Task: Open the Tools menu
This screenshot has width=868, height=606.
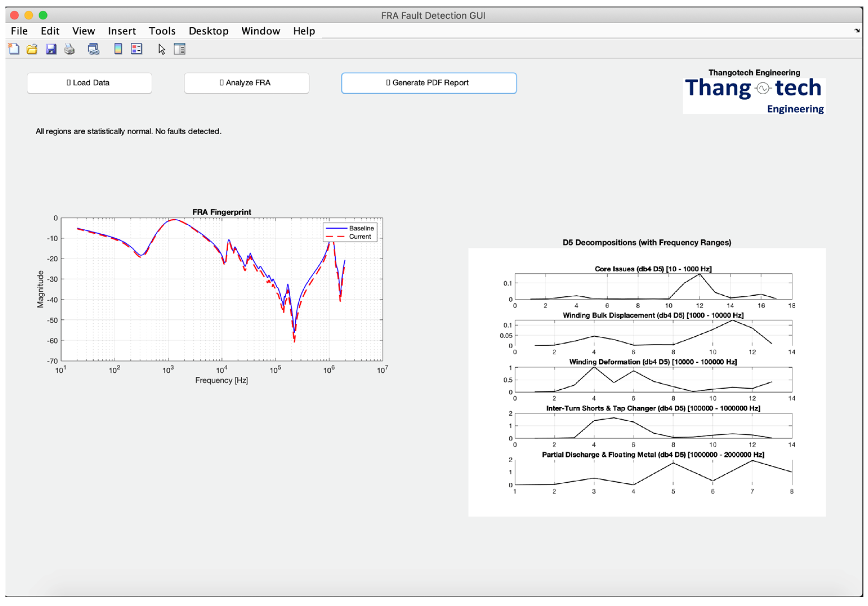Action: point(162,31)
